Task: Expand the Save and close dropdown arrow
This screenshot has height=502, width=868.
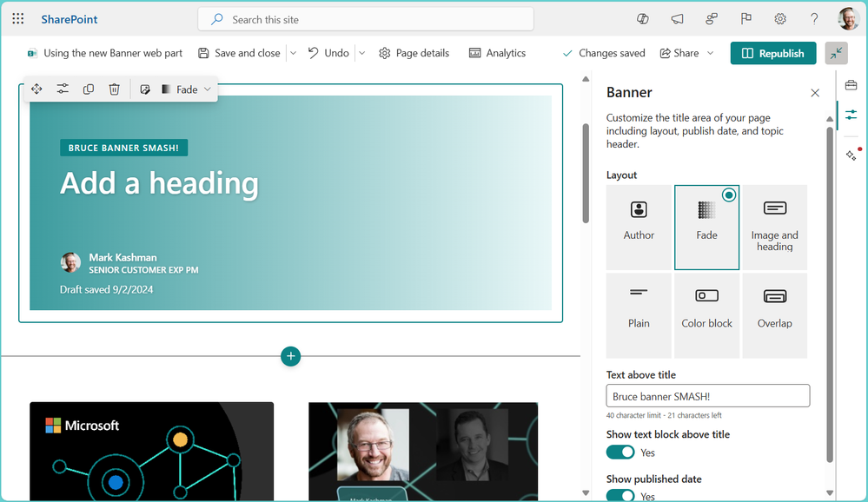Action: [x=294, y=53]
